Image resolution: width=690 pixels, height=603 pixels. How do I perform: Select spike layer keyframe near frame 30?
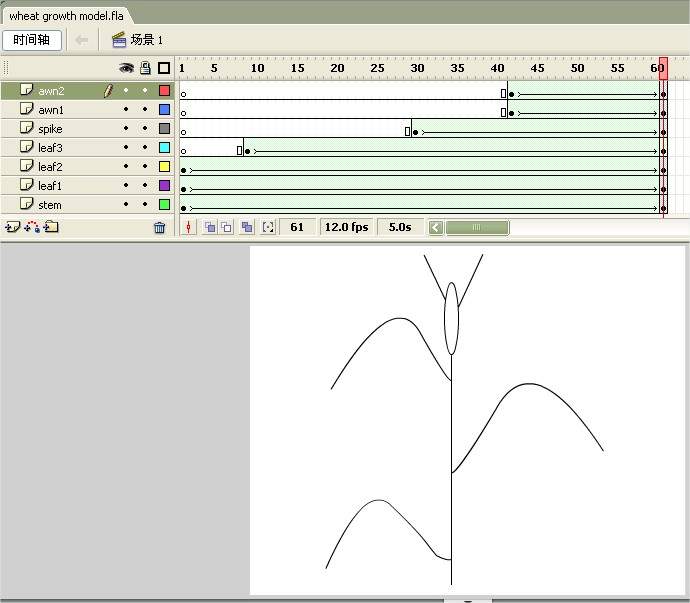(x=415, y=132)
